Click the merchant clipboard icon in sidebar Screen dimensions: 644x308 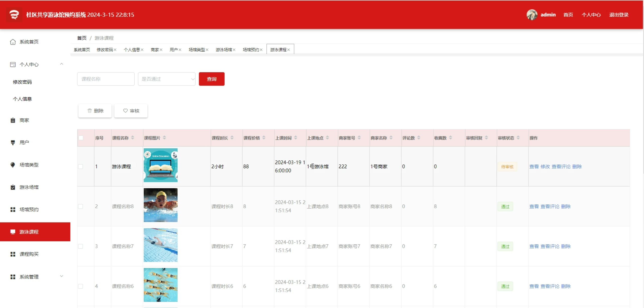coord(13,120)
